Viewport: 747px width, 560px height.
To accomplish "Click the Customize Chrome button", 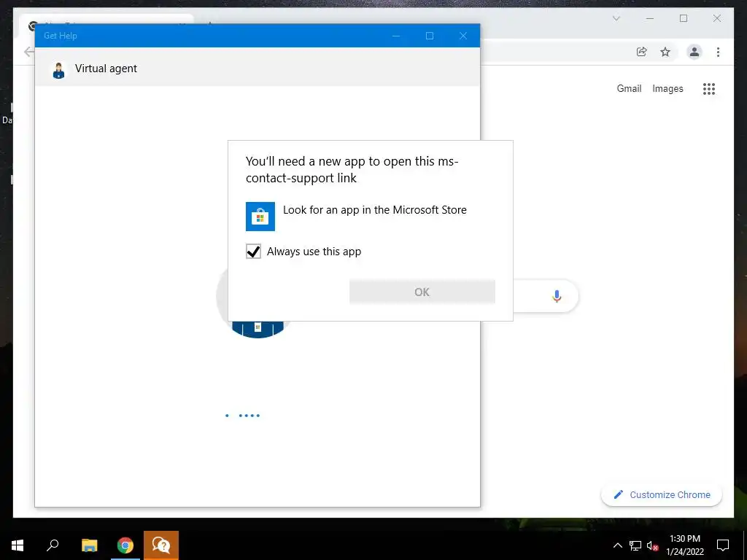I will click(662, 495).
